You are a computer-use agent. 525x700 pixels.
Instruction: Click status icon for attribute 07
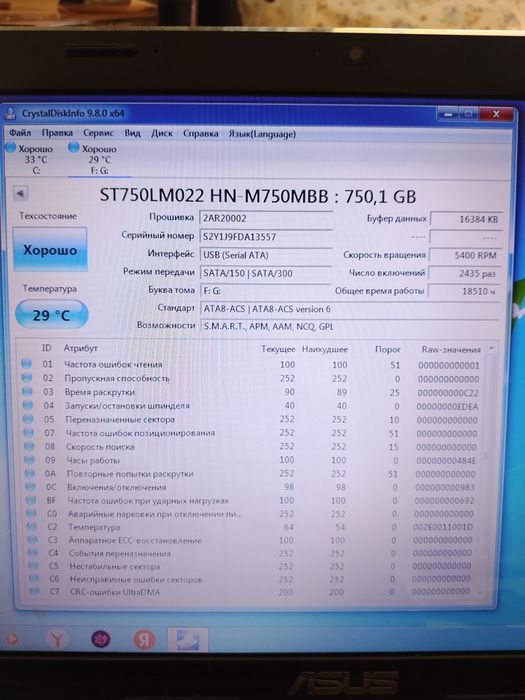pyautogui.click(x=29, y=433)
